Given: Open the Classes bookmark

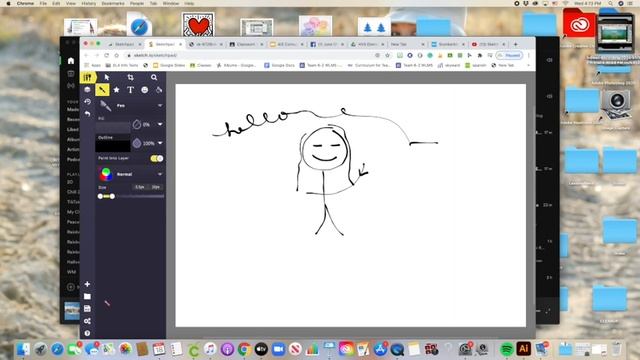Looking at the screenshot, I should [200, 65].
